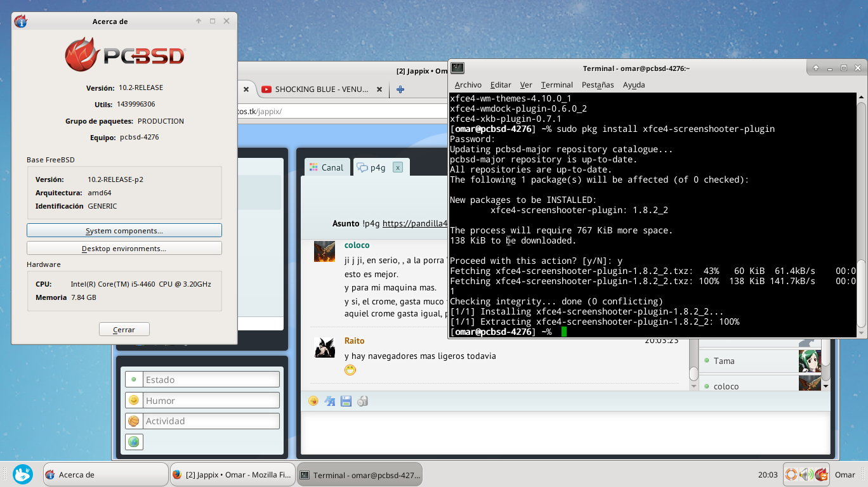Click the Cerrar button in Acerca de
The width and height of the screenshot is (868, 487).
click(x=124, y=329)
